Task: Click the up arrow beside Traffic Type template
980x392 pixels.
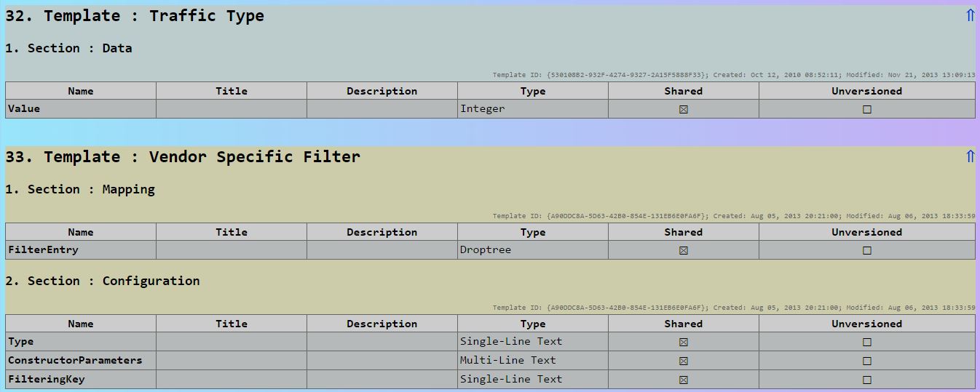Action: click(x=970, y=15)
